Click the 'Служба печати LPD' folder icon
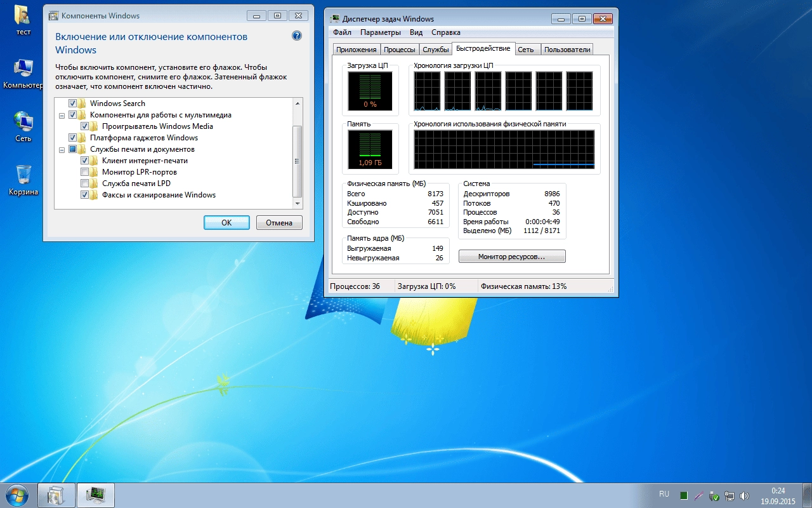812x508 pixels. (94, 184)
